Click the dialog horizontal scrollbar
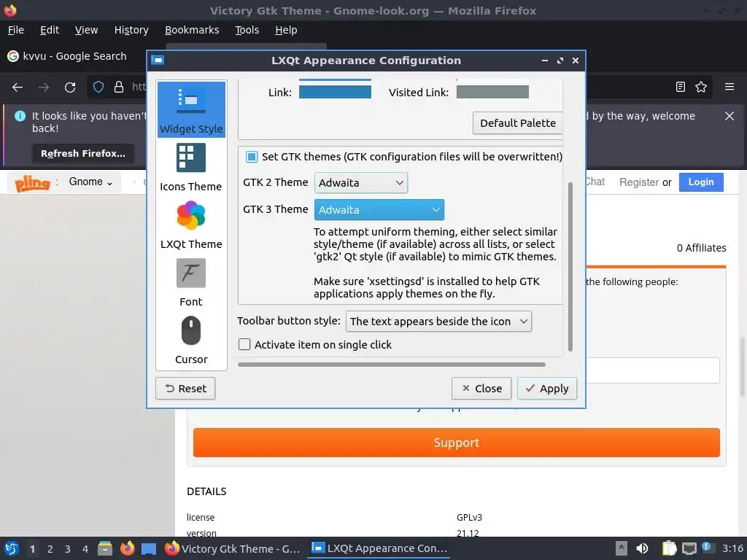This screenshot has height=560, width=747. 392,365
